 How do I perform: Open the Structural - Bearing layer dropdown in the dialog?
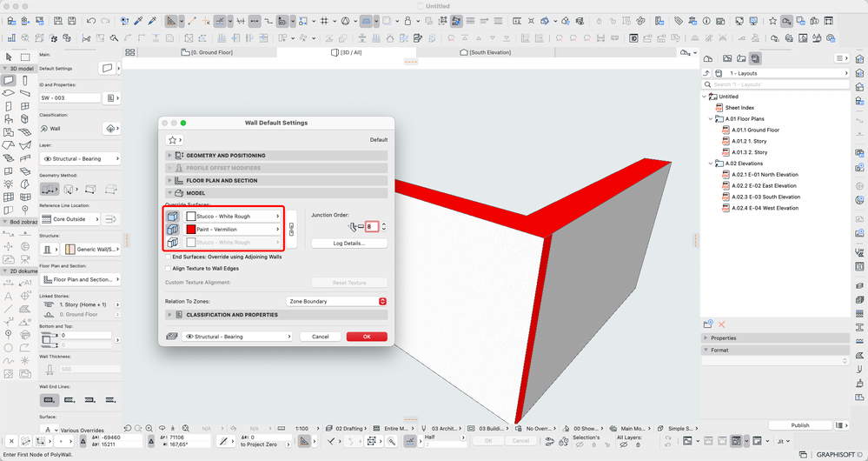237,337
